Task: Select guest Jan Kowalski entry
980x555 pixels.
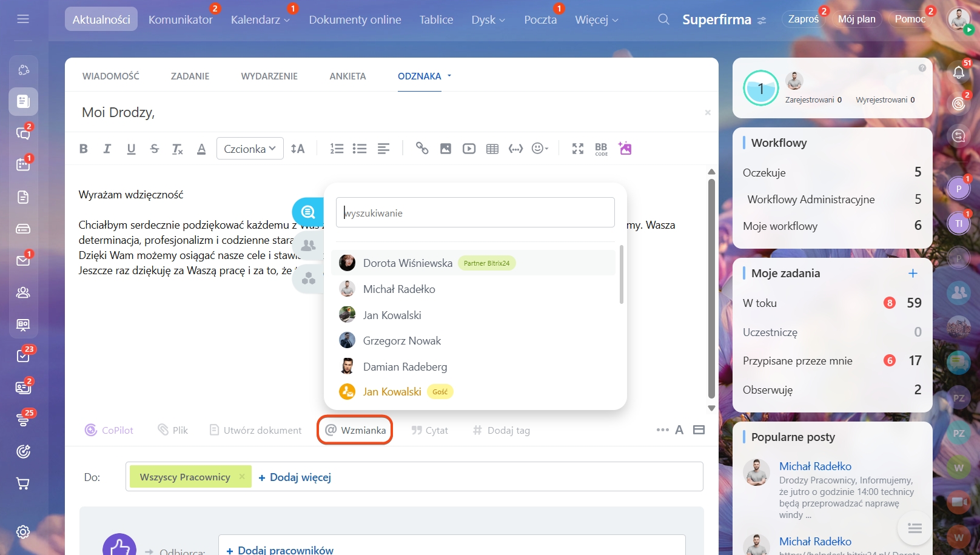Action: point(473,391)
